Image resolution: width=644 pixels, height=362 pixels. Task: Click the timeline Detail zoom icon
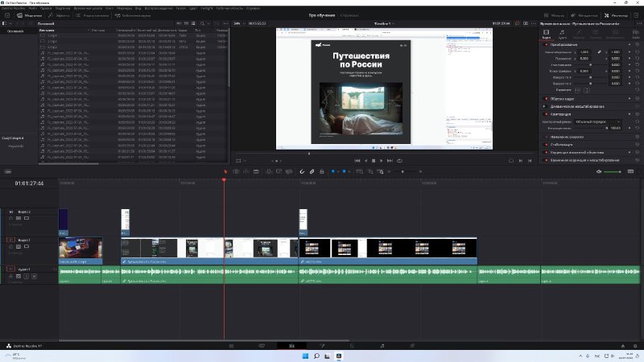(370, 171)
